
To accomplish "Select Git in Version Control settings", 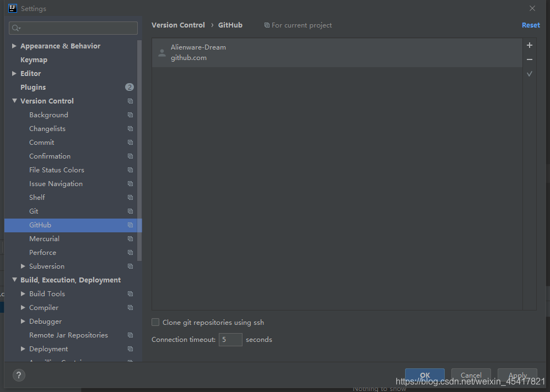I will tap(34, 211).
